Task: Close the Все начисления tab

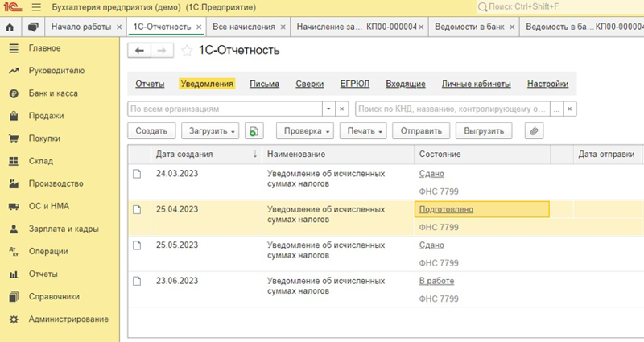Action: (x=283, y=27)
